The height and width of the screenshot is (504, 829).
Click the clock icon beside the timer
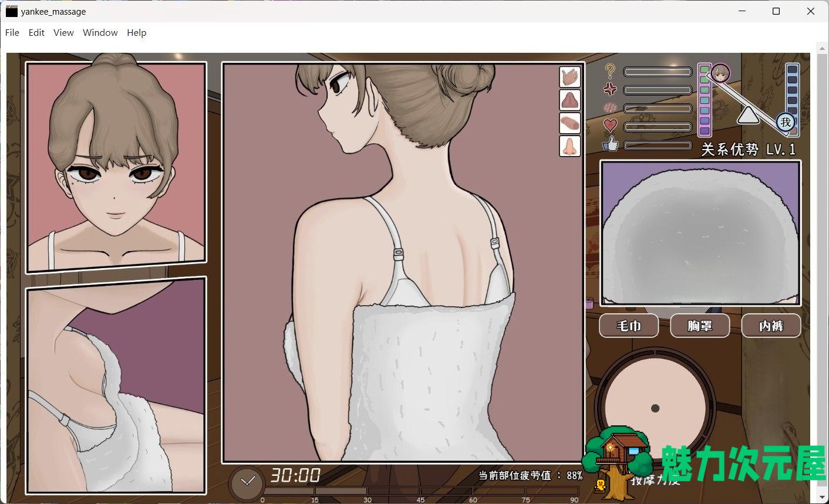coord(247,483)
